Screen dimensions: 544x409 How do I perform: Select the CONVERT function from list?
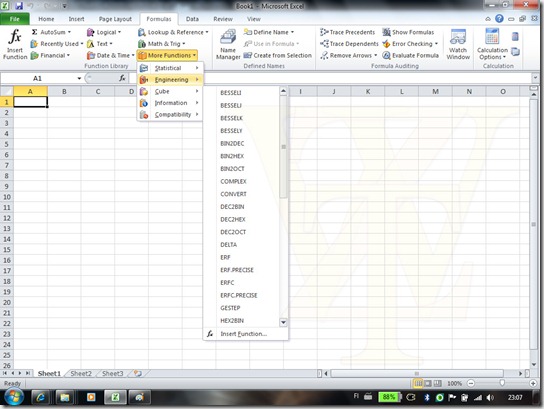tap(233, 194)
